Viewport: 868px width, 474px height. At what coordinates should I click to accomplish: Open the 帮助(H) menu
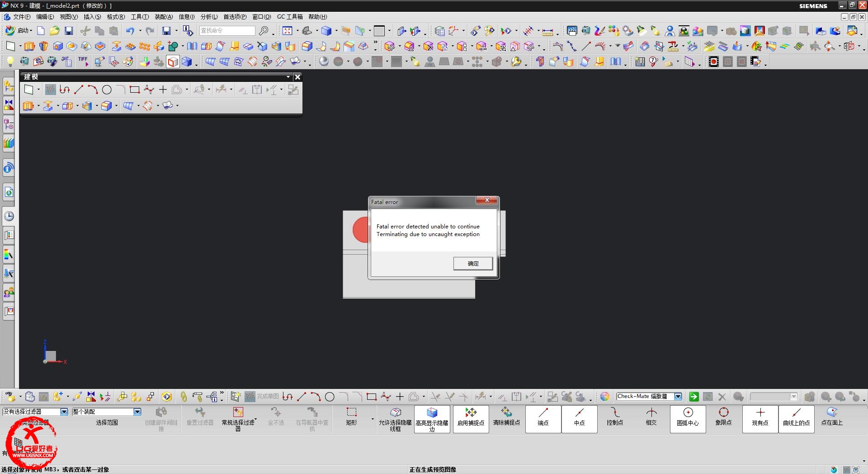[x=317, y=17]
